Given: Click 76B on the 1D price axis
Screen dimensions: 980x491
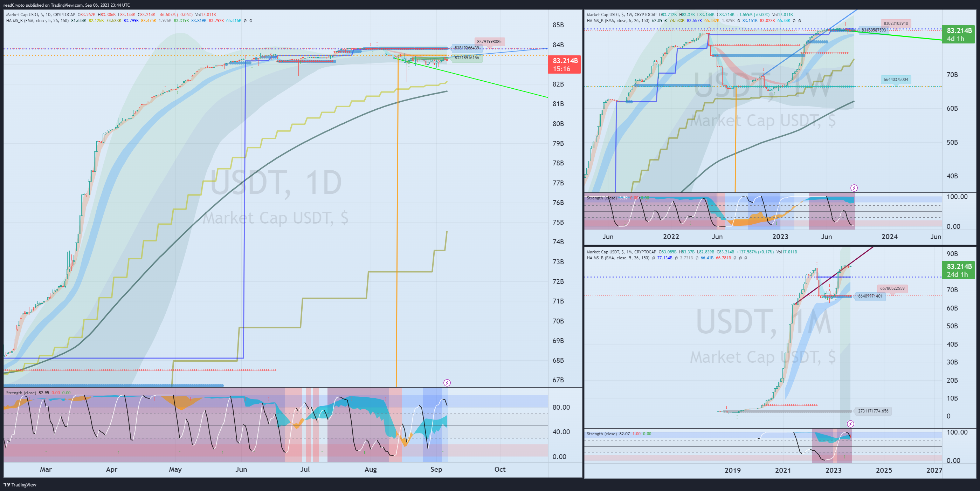Looking at the screenshot, I should tap(558, 203).
